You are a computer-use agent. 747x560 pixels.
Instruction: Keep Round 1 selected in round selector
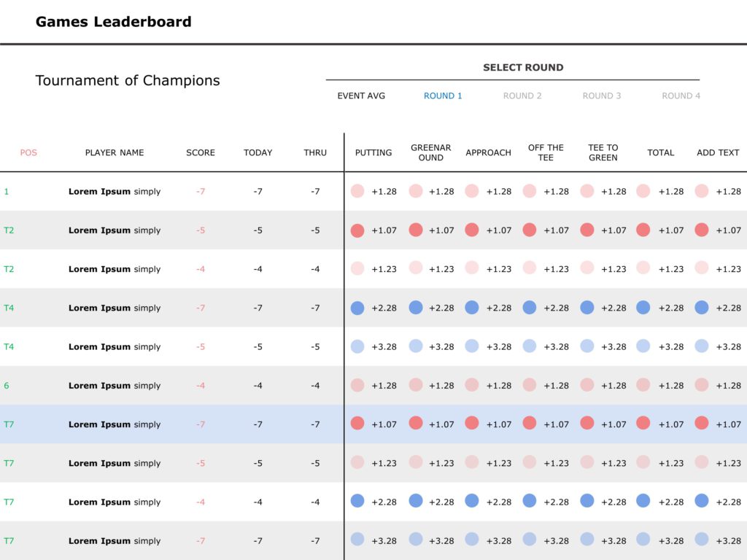[443, 96]
